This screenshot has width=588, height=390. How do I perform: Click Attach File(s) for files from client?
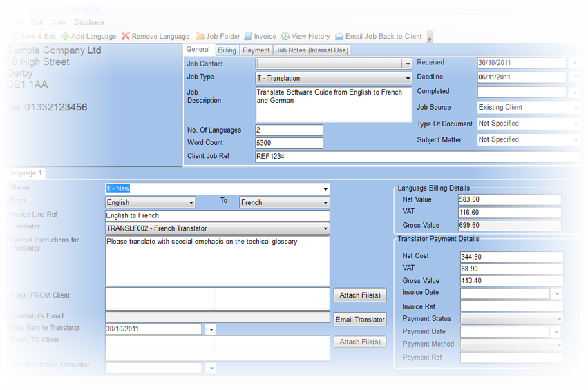point(359,295)
